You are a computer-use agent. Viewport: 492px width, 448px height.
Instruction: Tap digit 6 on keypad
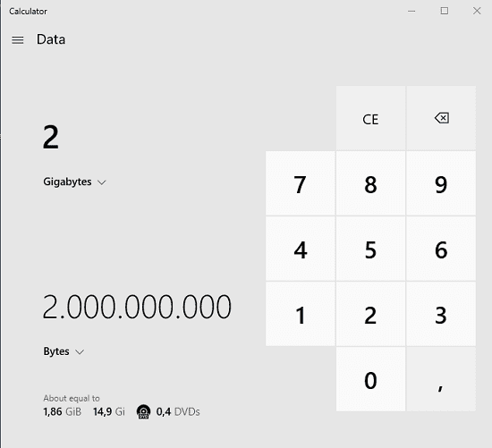point(441,249)
